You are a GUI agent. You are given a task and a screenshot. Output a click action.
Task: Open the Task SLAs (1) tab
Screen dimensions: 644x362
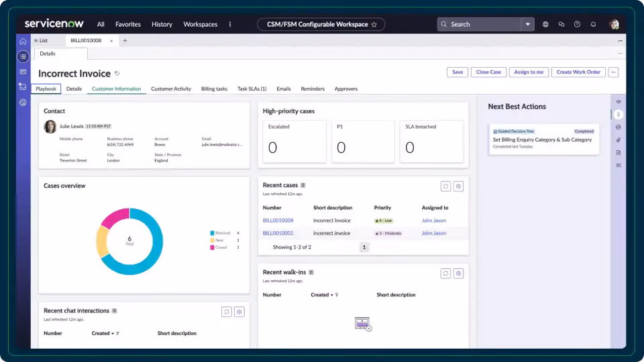point(252,88)
